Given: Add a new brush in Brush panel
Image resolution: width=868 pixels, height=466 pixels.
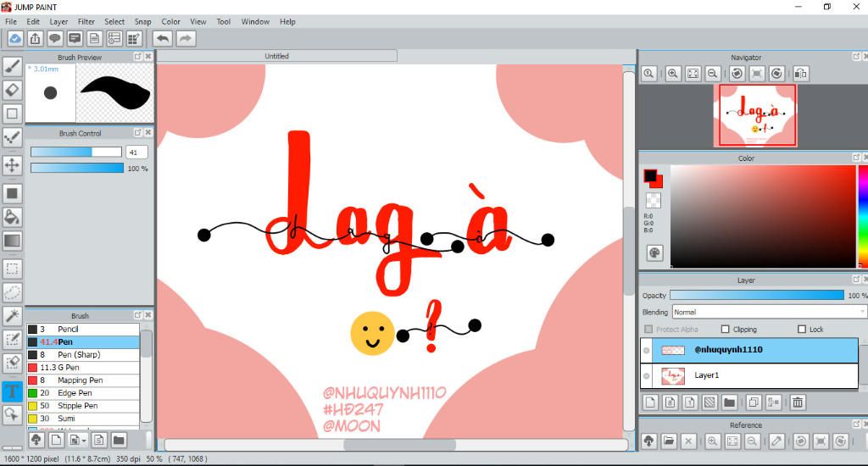Looking at the screenshot, I should pos(56,440).
